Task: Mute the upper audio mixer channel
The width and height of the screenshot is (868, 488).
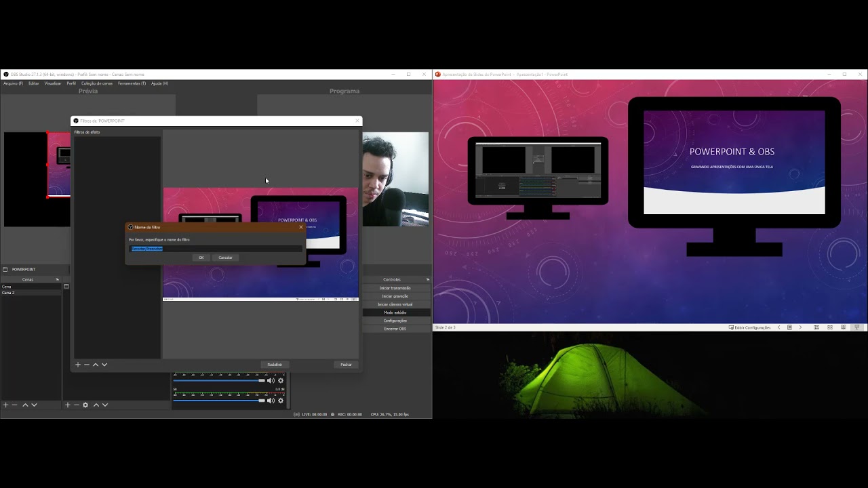Action: pyautogui.click(x=271, y=380)
